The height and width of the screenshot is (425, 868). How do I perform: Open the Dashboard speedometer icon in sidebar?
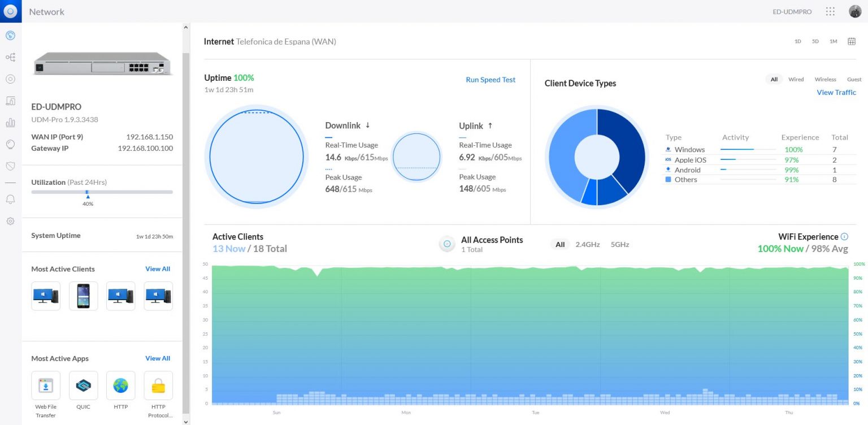[x=10, y=36]
